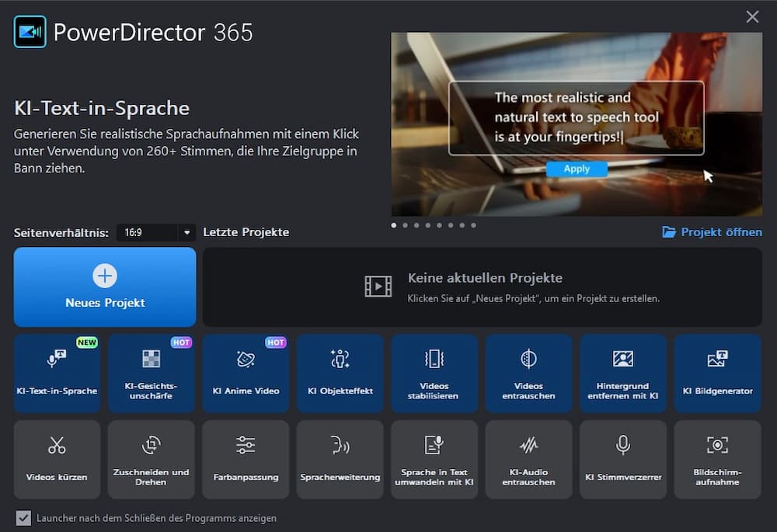Launch KI-Gesichtsunschärfe face blur tool

(152, 373)
